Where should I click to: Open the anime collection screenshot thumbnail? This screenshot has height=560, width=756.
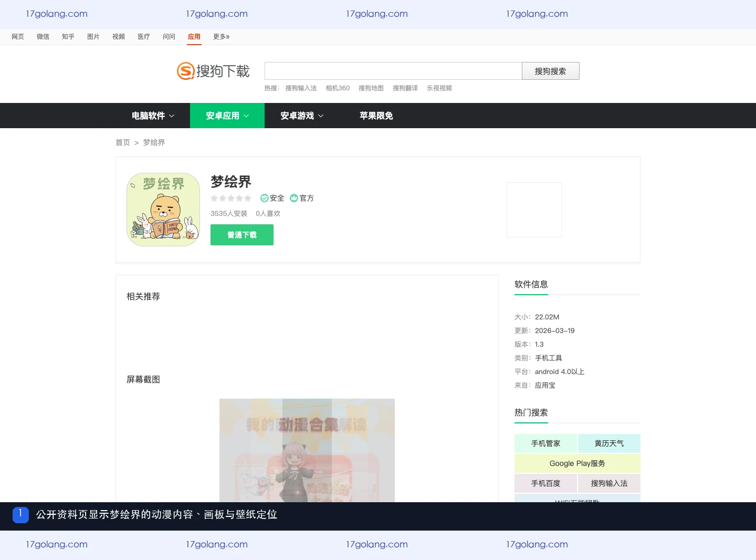click(x=307, y=450)
